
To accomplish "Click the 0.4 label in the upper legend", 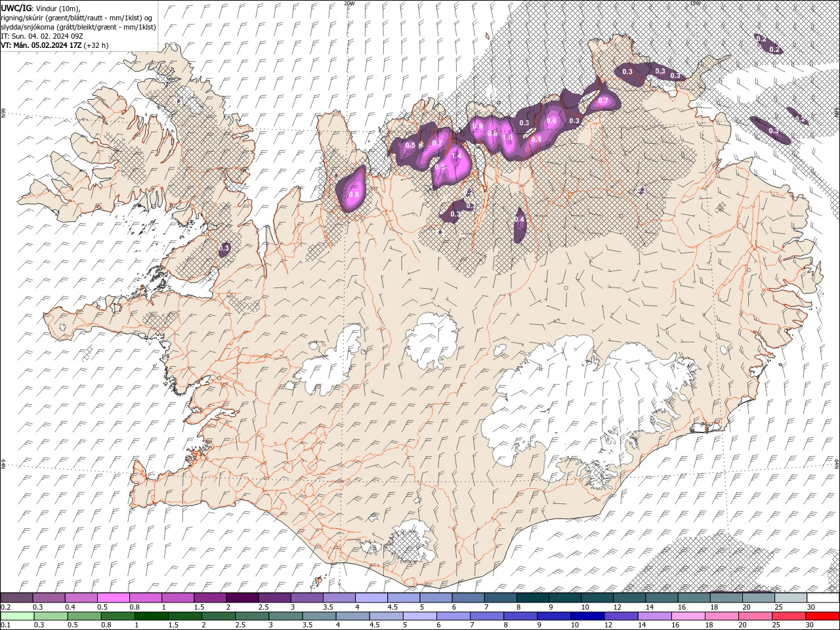I will 70,607.
